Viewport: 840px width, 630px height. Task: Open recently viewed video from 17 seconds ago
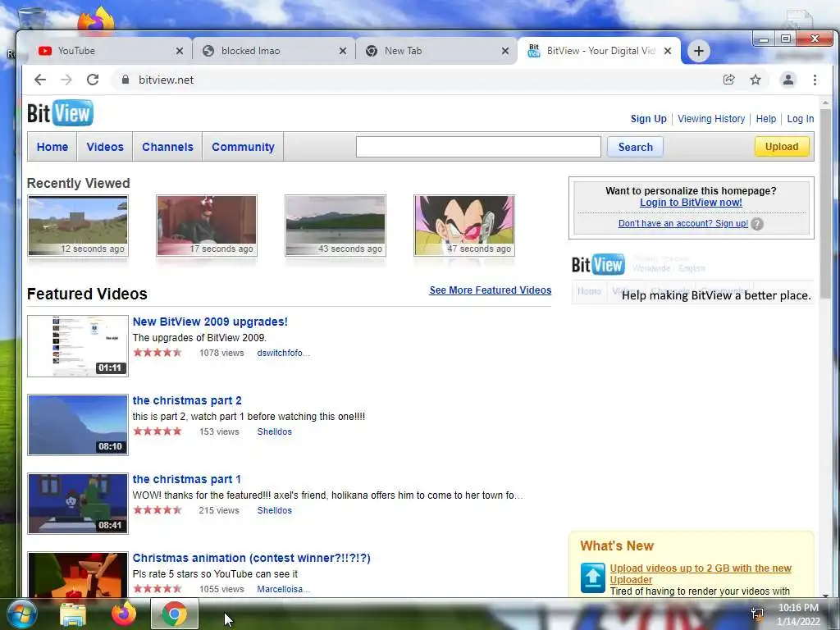(x=207, y=226)
